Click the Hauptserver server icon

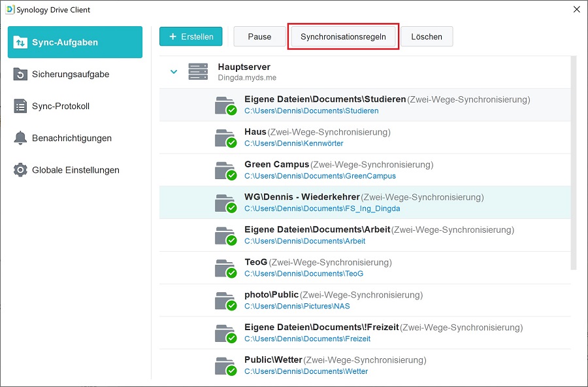[x=198, y=72]
